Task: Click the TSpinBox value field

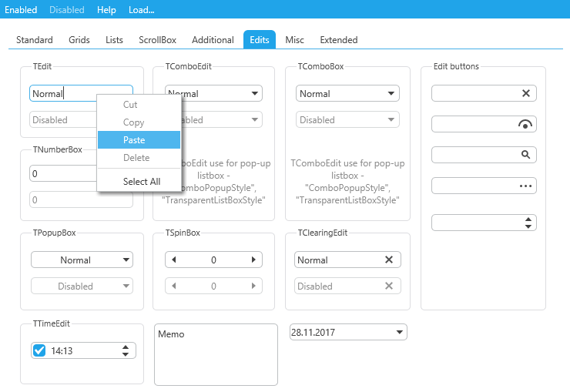Action: tap(214, 260)
